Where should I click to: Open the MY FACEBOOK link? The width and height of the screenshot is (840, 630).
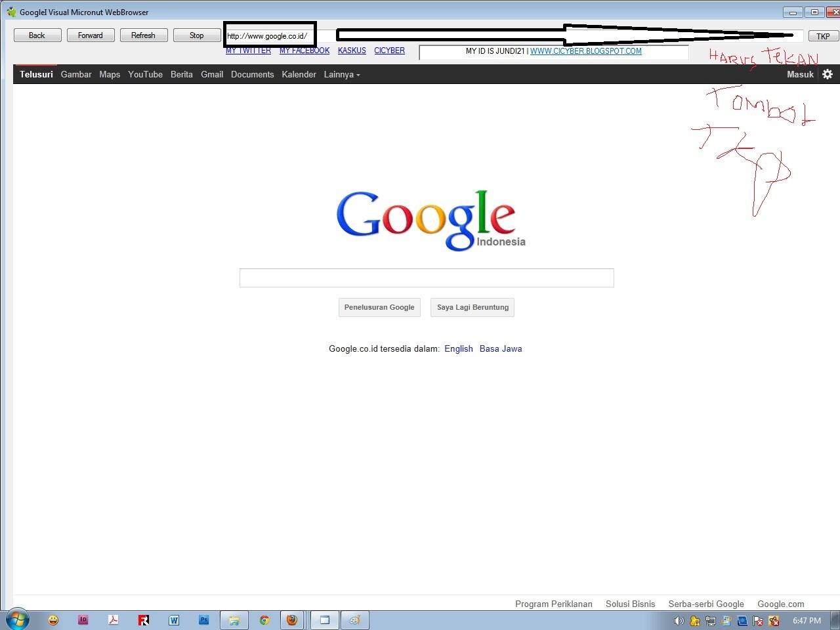pos(304,51)
